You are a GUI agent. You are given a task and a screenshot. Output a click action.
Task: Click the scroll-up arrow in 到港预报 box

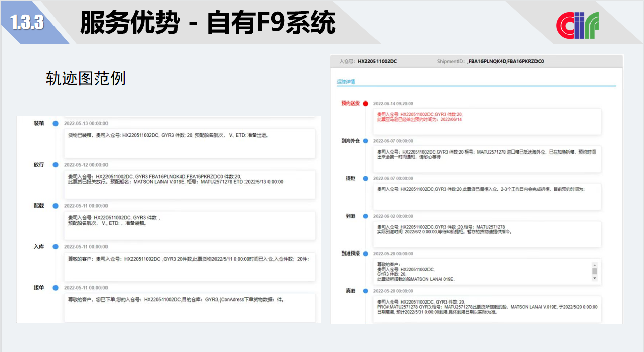coord(594,264)
